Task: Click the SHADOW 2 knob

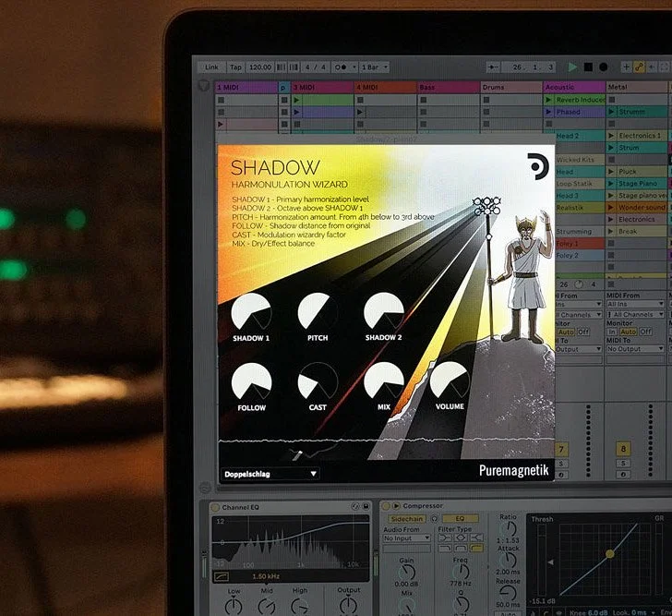Action: click(x=384, y=311)
